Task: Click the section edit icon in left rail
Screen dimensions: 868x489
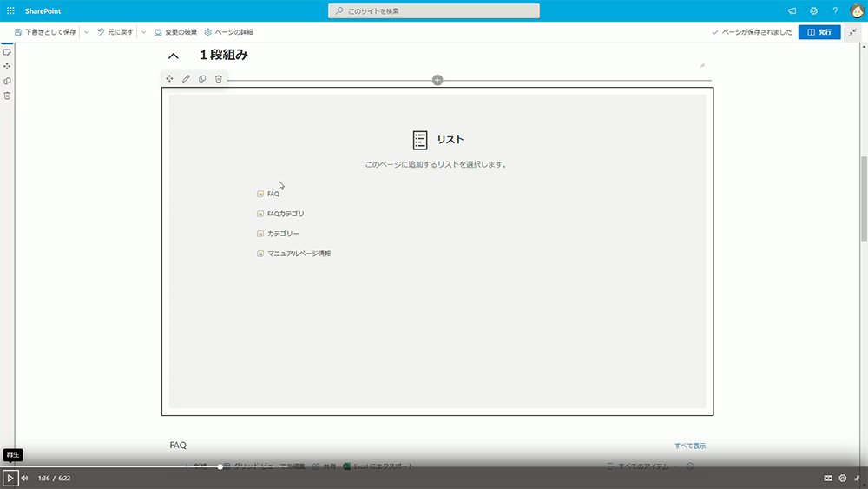Action: [7, 52]
